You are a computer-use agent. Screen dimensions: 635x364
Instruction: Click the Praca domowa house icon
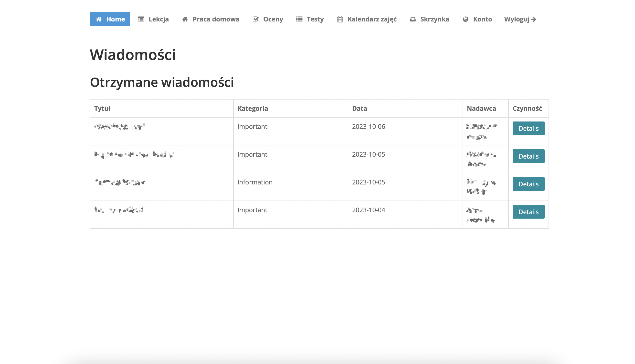[x=185, y=19]
